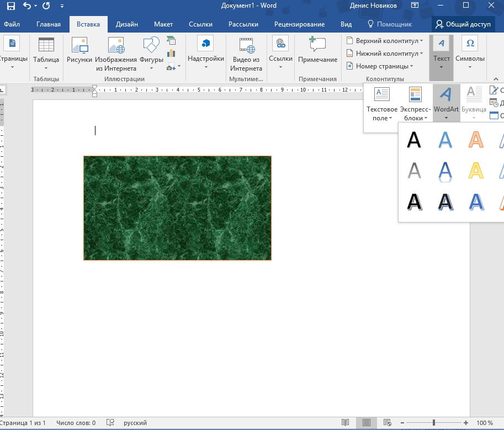Image resolution: width=504 pixels, height=430 pixels.
Task: Click the zoom slider handle
Action: [x=434, y=423]
